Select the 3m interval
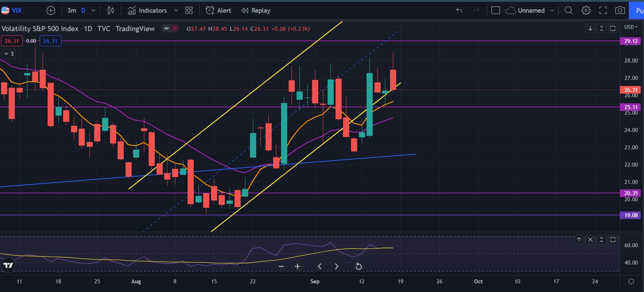 (x=71, y=10)
